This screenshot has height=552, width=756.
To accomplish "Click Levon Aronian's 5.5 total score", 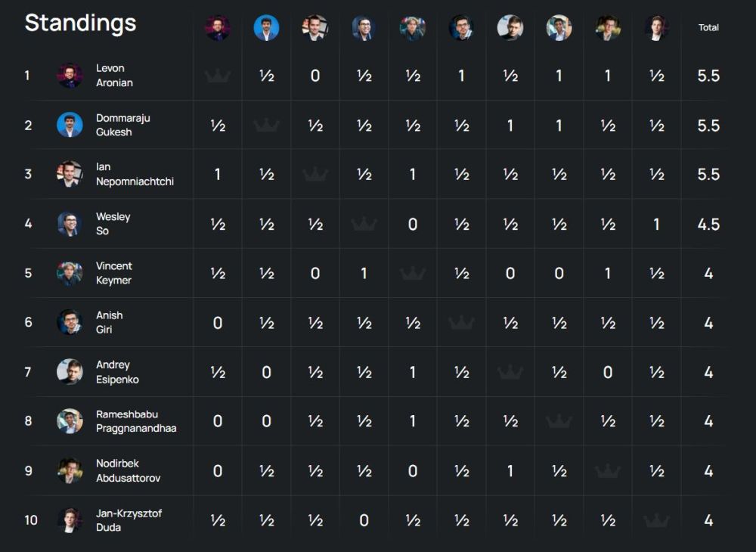I will click(x=708, y=76).
